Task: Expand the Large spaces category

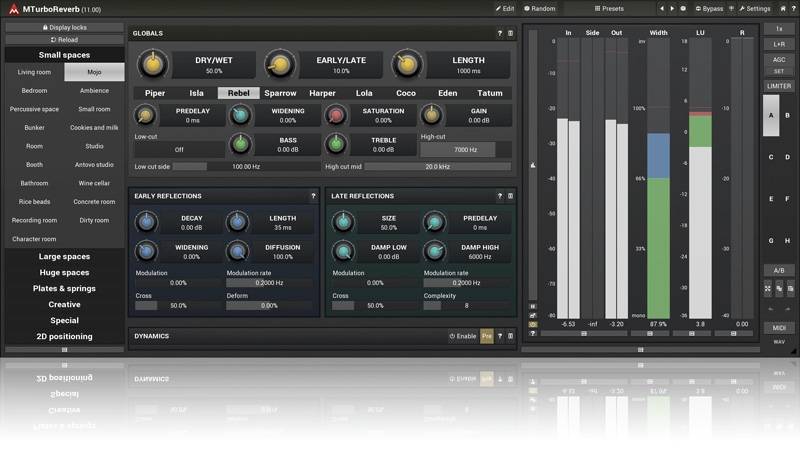Action: pyautogui.click(x=64, y=257)
